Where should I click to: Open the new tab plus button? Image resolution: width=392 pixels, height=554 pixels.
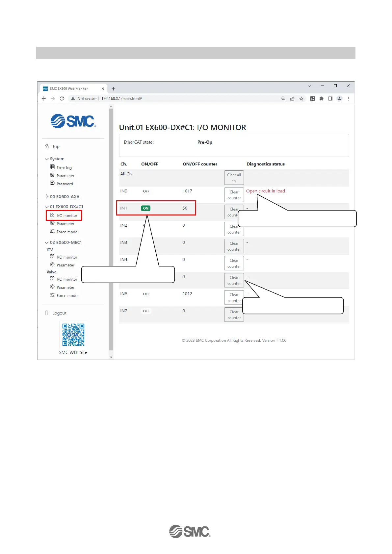[114, 88]
